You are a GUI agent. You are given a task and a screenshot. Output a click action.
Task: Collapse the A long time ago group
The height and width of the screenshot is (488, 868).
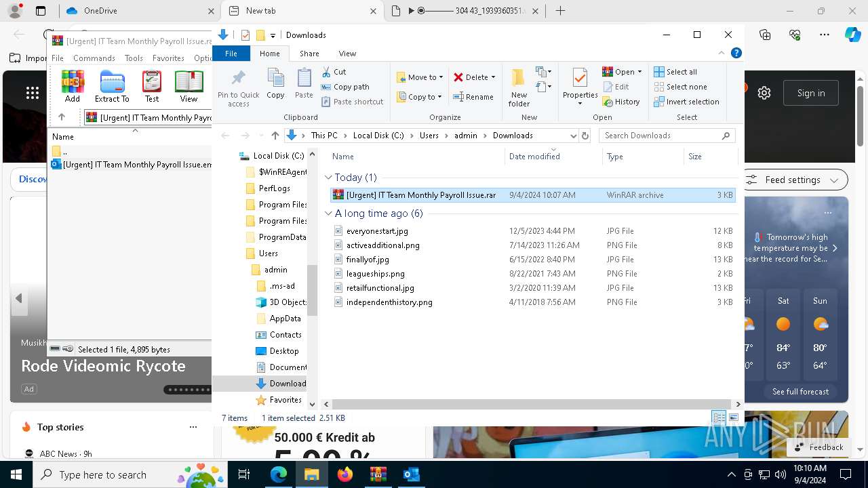coord(328,213)
